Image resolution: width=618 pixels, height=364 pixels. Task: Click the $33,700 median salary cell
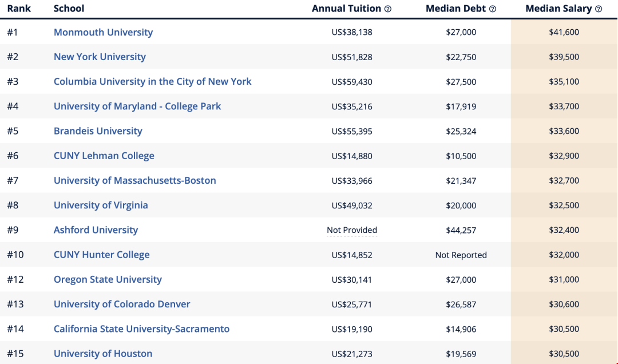[564, 106]
